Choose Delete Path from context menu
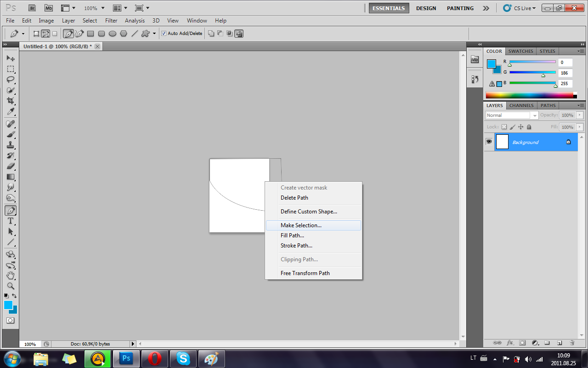 coord(313,198)
